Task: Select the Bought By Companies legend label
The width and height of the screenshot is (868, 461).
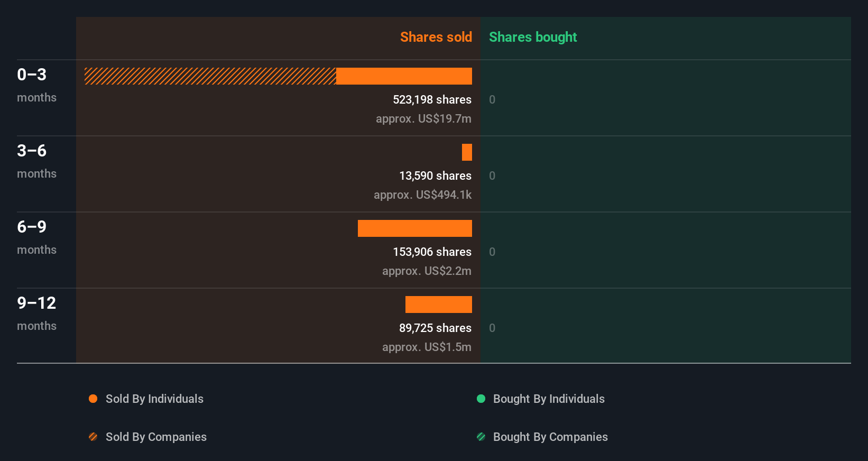Action: click(550, 437)
